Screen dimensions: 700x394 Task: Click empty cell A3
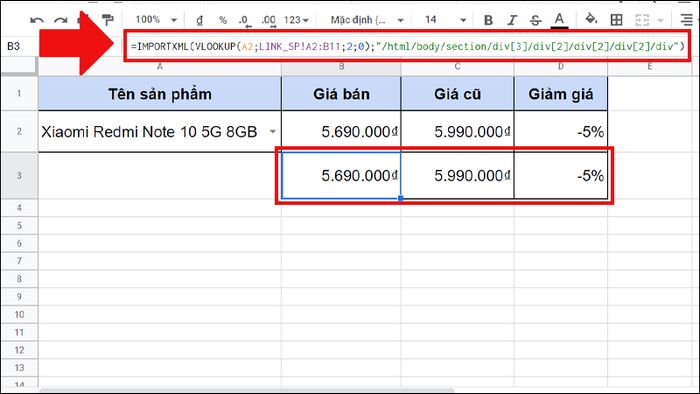[x=160, y=175]
